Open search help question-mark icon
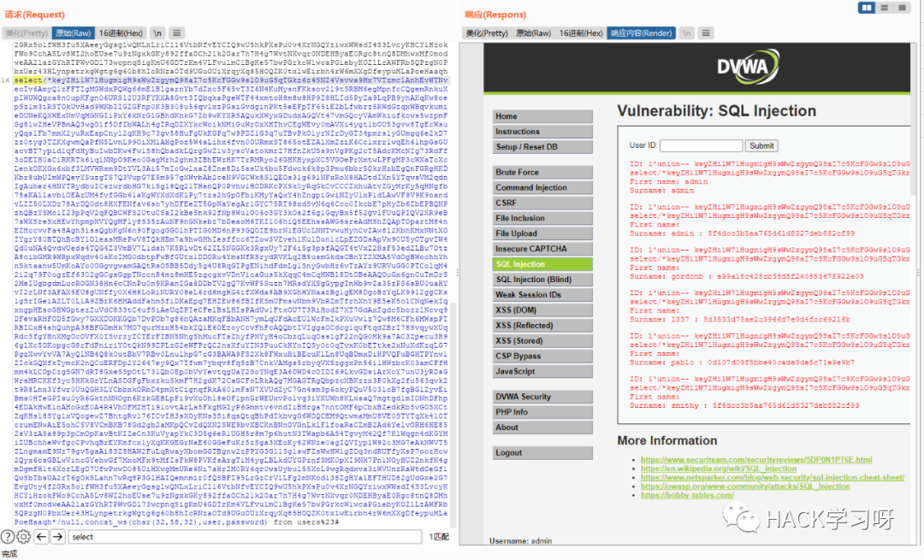This screenshot has width=924, height=560. pos(8,536)
